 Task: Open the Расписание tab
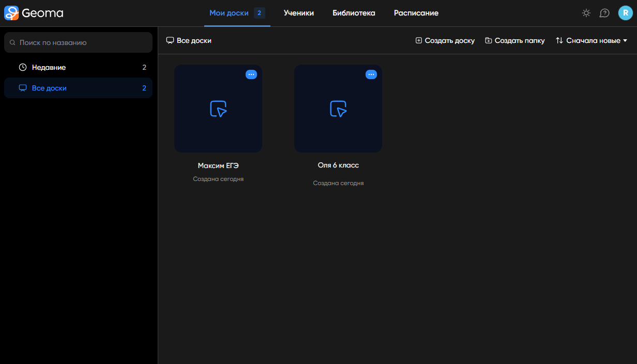[x=416, y=13]
